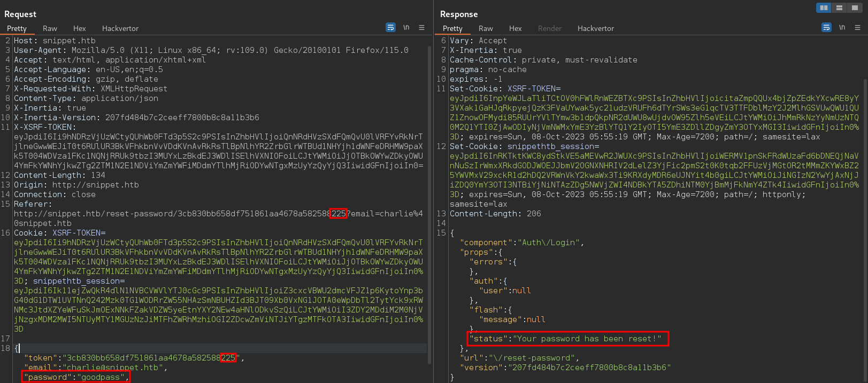Click 'X-Inertia: true' in the Response pane
This screenshot has height=383, width=868.
(486, 50)
